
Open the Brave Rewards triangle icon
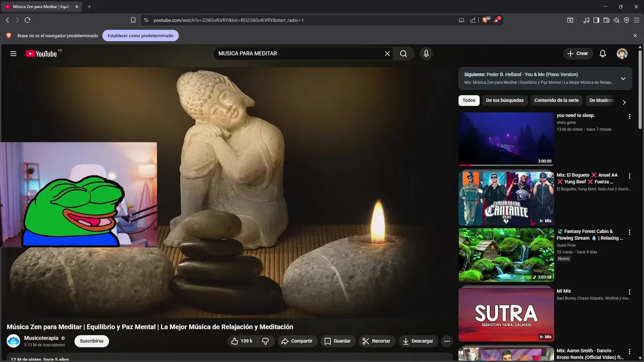tap(497, 20)
